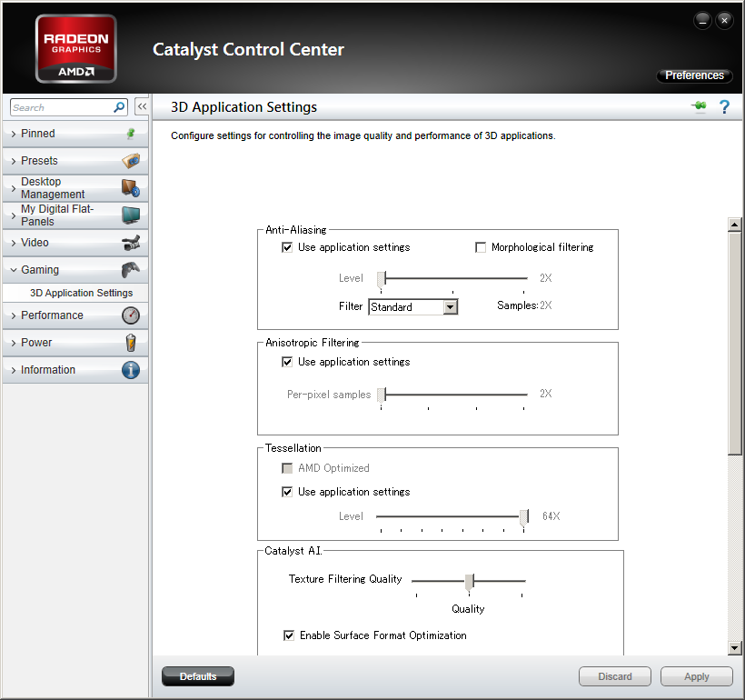This screenshot has width=745, height=700.
Task: Click the Defaults button
Action: point(198,676)
